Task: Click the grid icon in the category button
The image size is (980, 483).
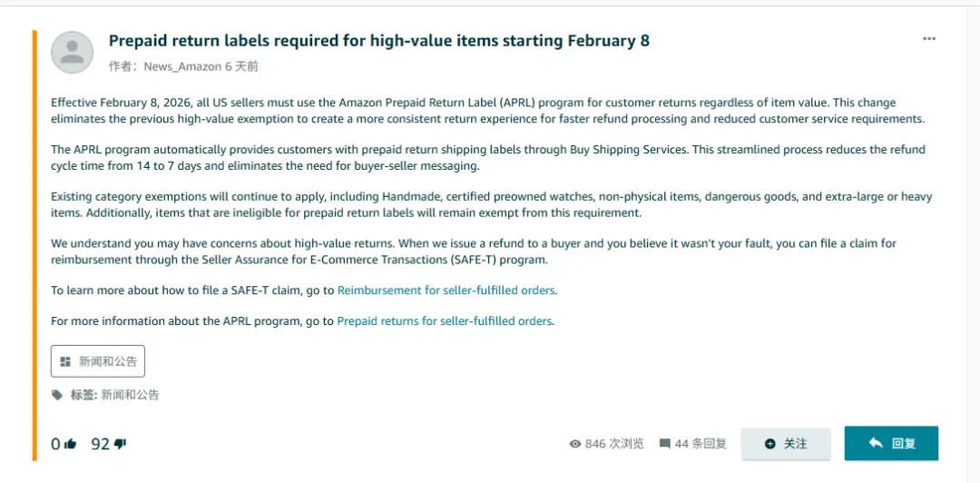Action: coord(65,361)
